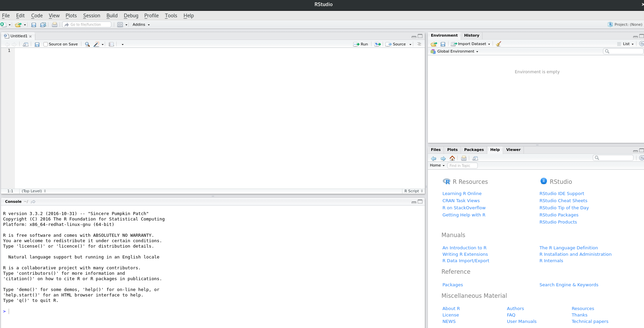Go back in Help pane with left arrow
The image size is (644, 328).
coord(434,158)
